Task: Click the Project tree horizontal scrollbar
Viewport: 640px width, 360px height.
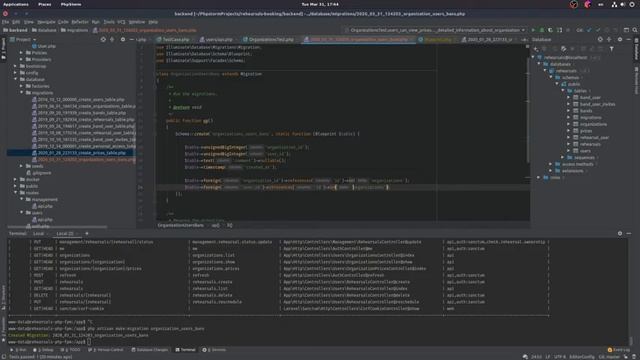Action: click(57, 227)
